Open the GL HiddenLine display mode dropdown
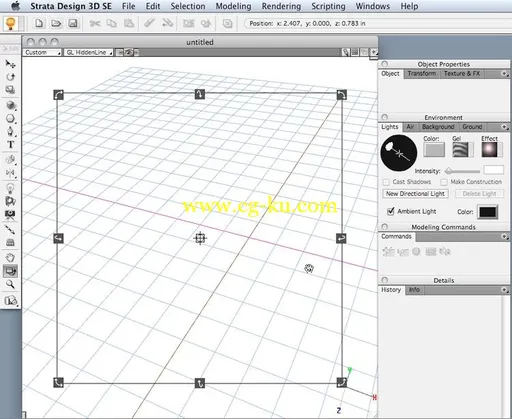This screenshot has height=419, width=512. 89,53
